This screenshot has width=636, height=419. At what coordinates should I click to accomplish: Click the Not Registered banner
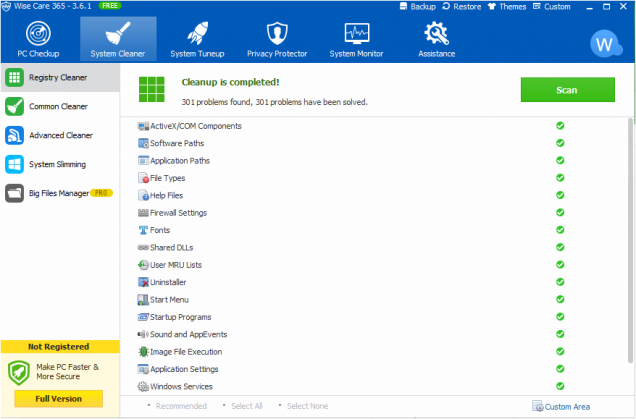click(60, 347)
